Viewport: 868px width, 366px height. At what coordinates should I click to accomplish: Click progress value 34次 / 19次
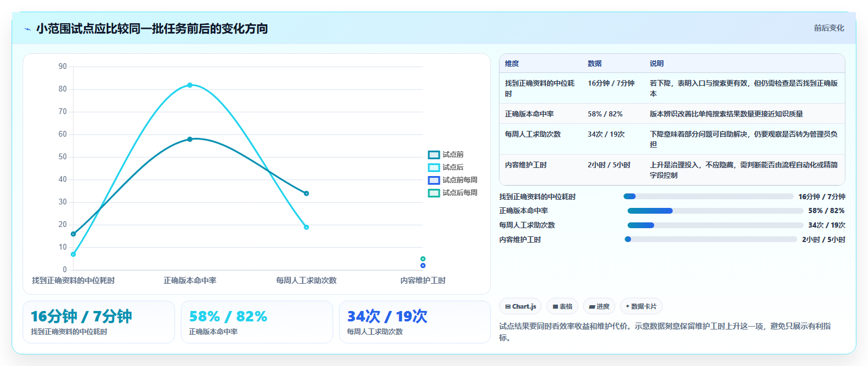pyautogui.click(x=826, y=225)
